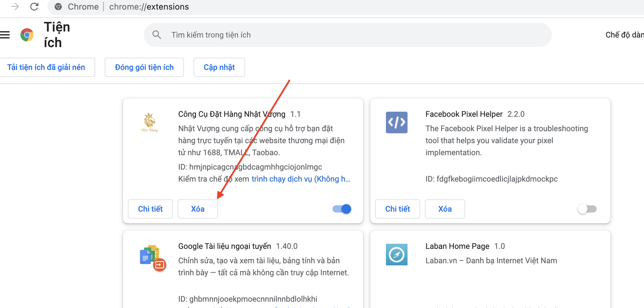
Task: Select ID hmjnpicagcnagbdcagmhhgciojonlmgc text
Action: (250, 167)
